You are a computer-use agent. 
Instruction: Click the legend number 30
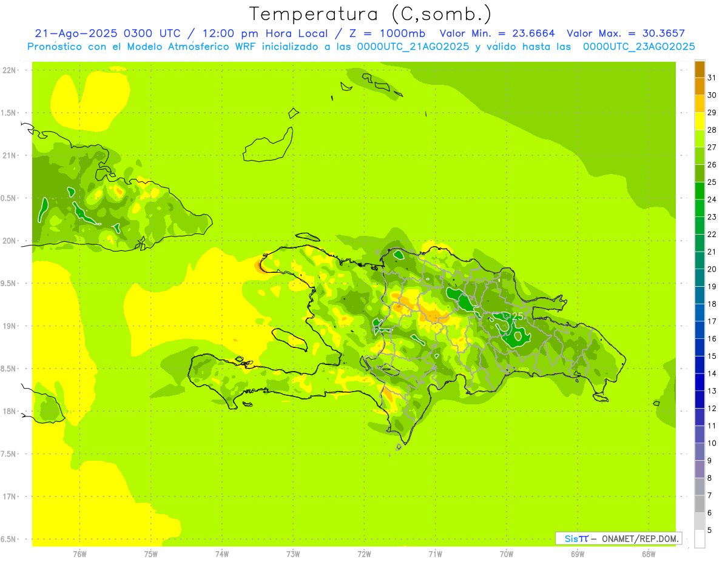click(712, 95)
